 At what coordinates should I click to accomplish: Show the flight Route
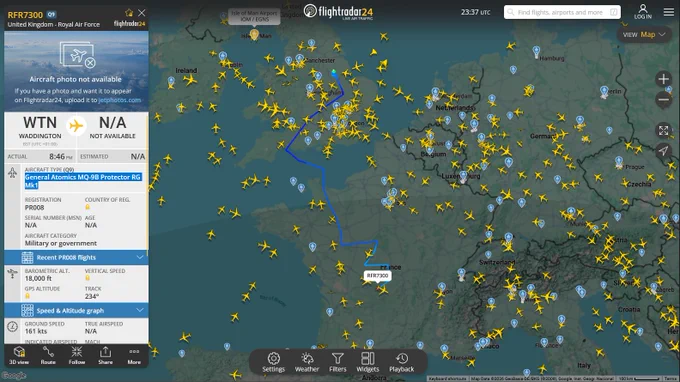point(48,355)
